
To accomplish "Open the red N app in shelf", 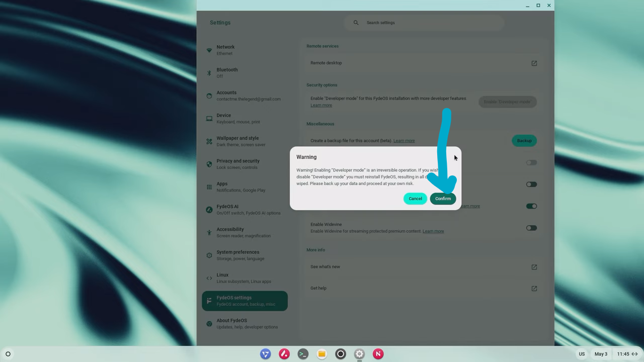I will coord(378,354).
